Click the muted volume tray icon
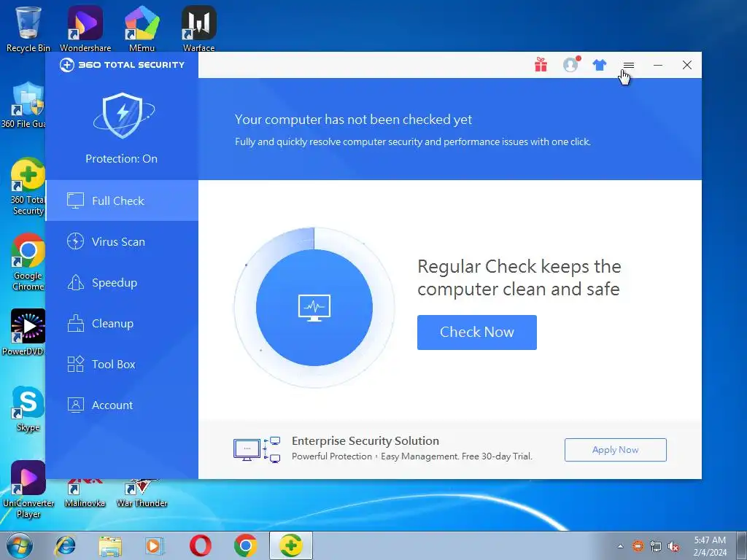Image resolution: width=747 pixels, height=560 pixels. (x=673, y=547)
